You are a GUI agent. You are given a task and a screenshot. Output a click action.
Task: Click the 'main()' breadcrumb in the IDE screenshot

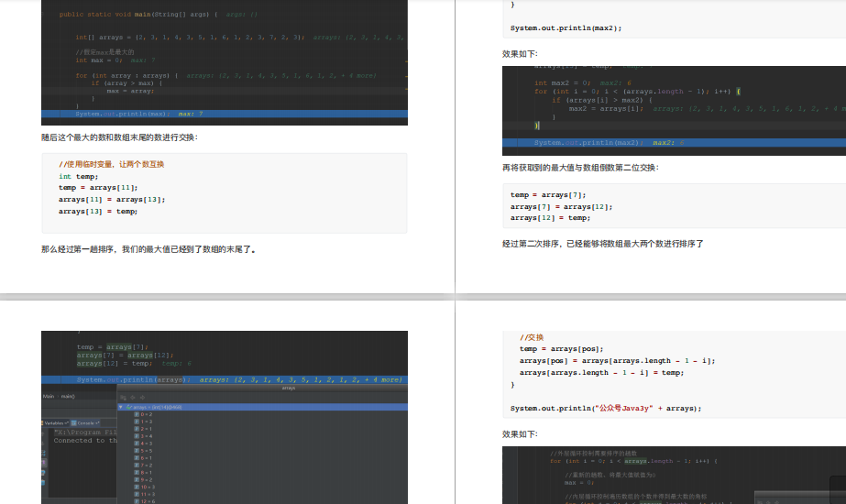point(68,396)
